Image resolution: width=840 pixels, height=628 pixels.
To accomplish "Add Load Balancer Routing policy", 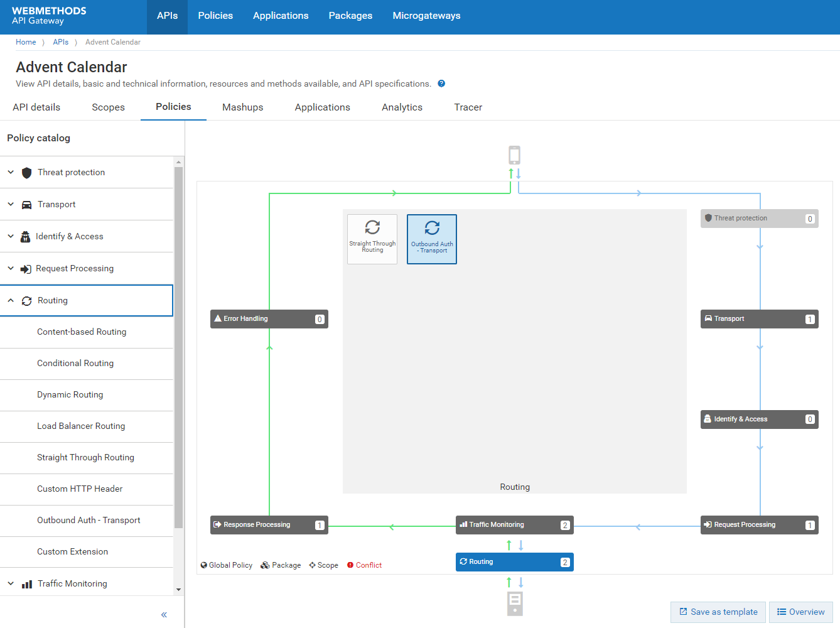I will (81, 426).
